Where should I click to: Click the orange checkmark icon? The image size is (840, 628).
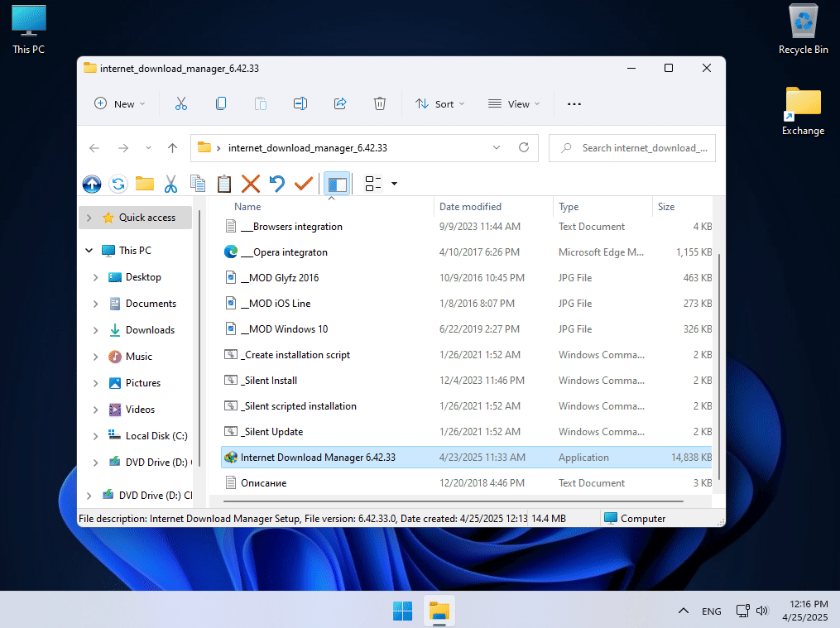(x=304, y=185)
